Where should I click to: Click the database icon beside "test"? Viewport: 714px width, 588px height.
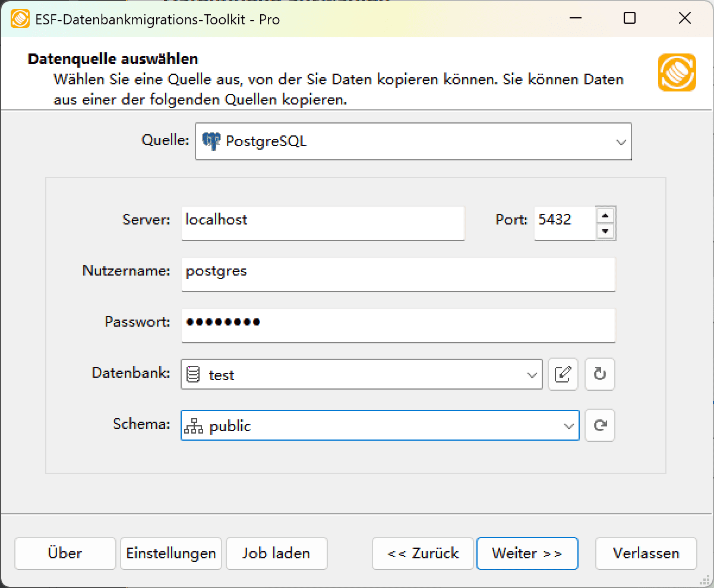[x=192, y=374]
